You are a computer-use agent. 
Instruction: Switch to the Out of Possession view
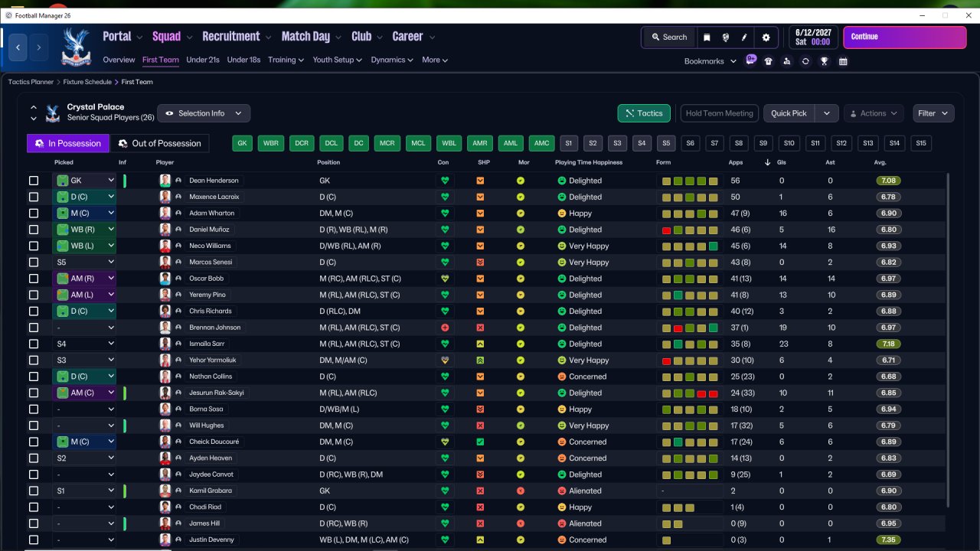[160, 143]
